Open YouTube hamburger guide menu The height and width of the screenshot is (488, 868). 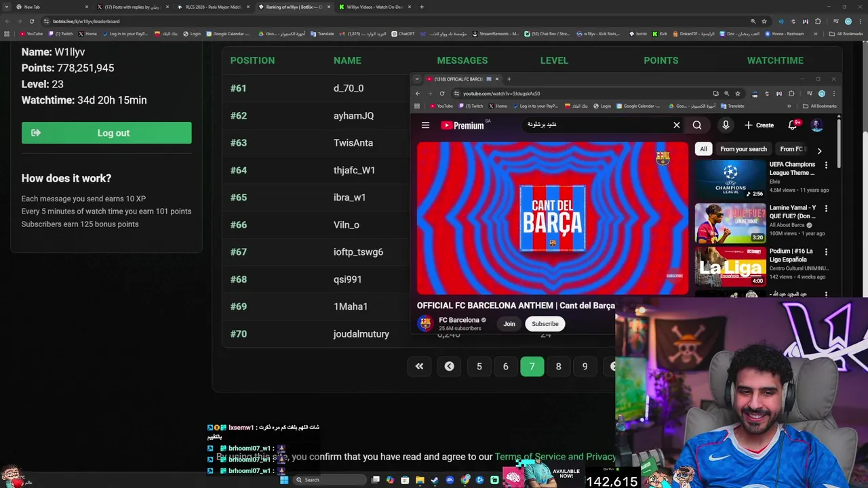[425, 125]
